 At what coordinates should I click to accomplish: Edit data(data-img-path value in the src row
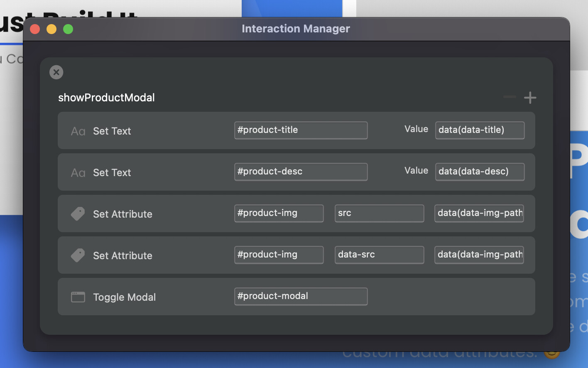coord(479,213)
